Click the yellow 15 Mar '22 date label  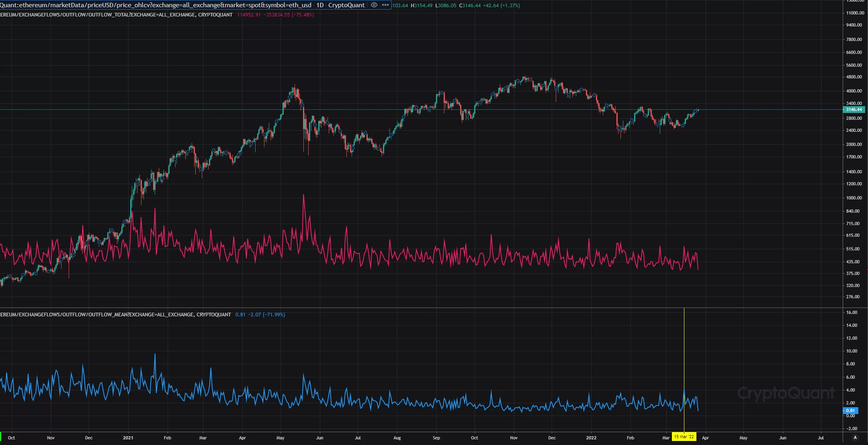point(684,437)
